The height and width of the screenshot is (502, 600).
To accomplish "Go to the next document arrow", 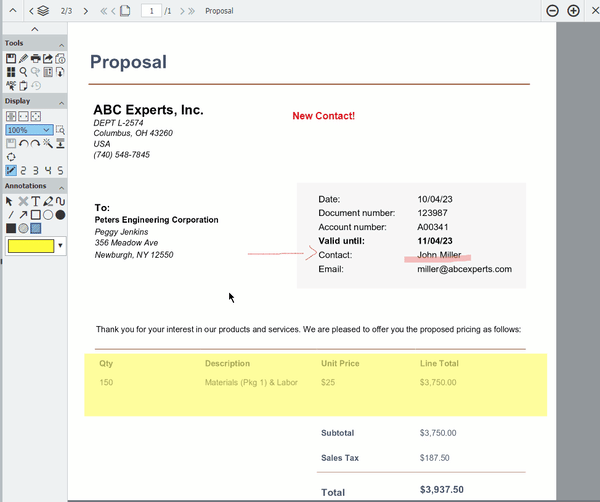I will pos(86,11).
